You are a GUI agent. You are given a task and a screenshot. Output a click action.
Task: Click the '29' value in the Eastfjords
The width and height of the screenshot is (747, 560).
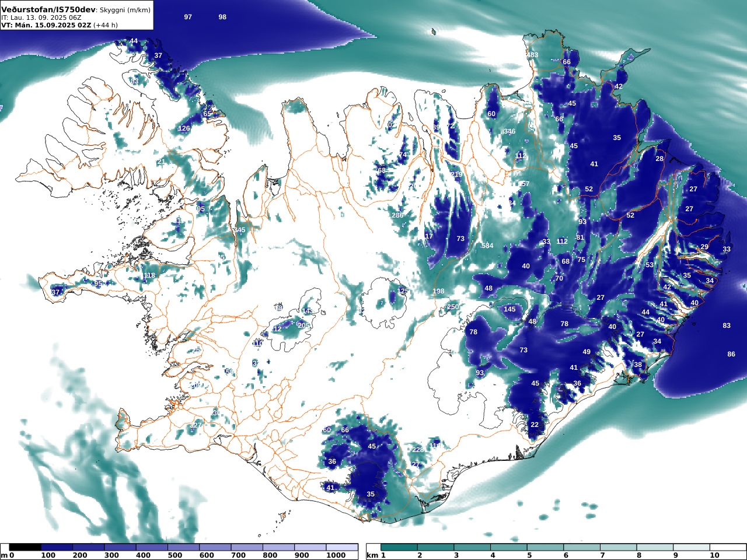704,247
